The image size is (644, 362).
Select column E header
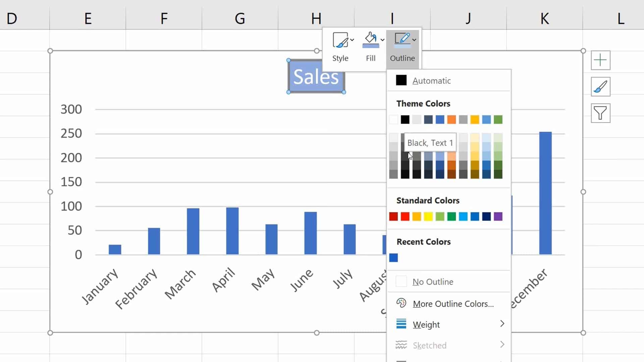coord(88,18)
